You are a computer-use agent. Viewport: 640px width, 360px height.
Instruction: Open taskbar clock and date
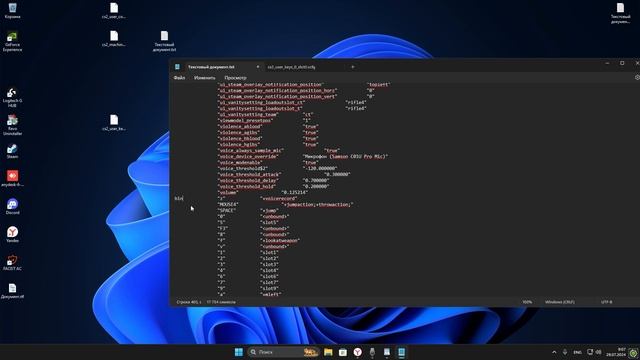616,352
